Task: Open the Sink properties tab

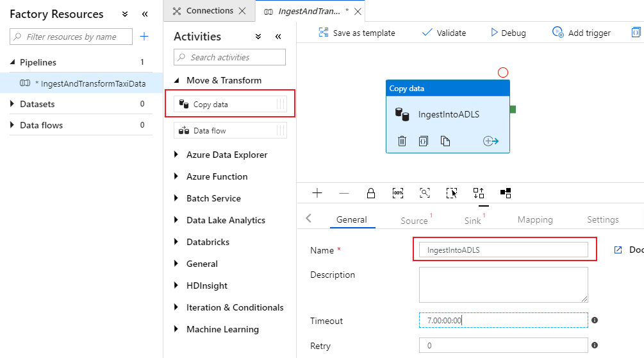Action: pyautogui.click(x=472, y=220)
